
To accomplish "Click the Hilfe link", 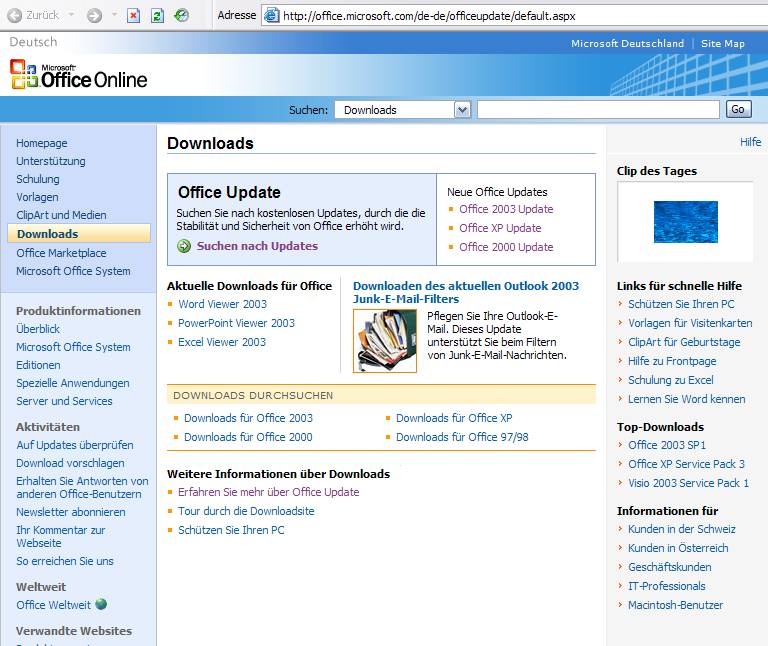I will [x=750, y=142].
